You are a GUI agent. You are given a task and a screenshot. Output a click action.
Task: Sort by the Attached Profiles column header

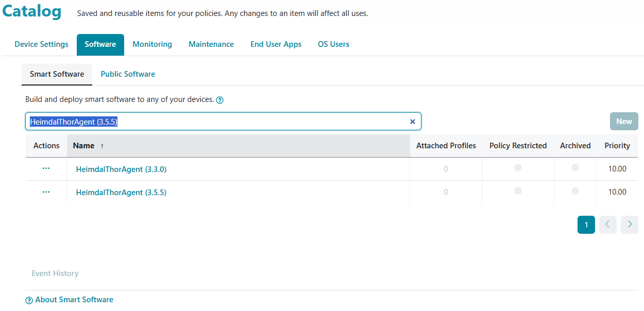446,146
